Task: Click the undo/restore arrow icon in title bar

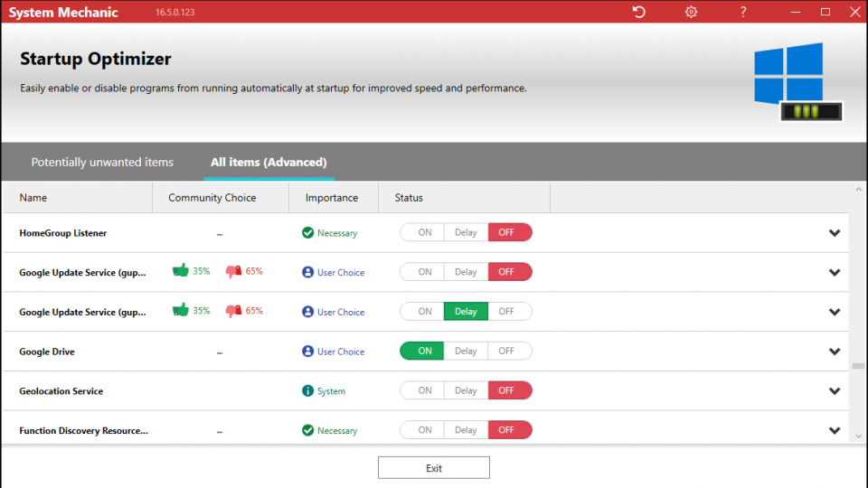Action: [x=639, y=12]
